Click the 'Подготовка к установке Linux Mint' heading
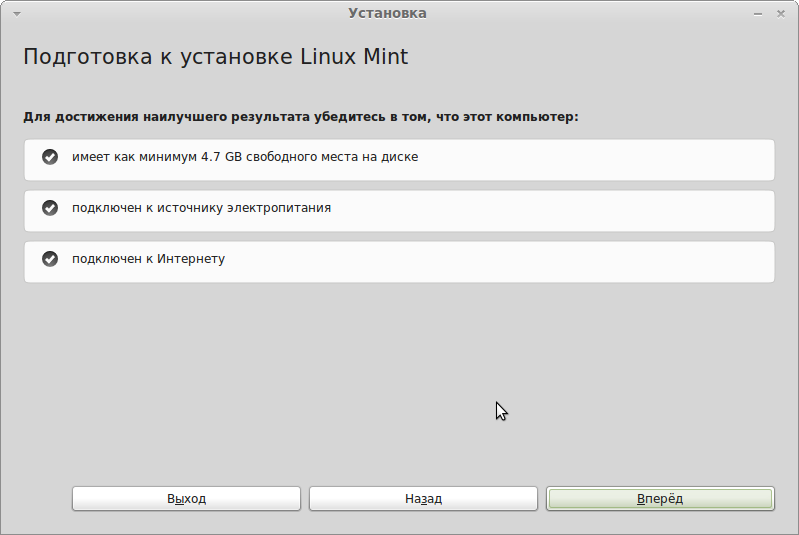The height and width of the screenshot is (535, 799). [216, 57]
